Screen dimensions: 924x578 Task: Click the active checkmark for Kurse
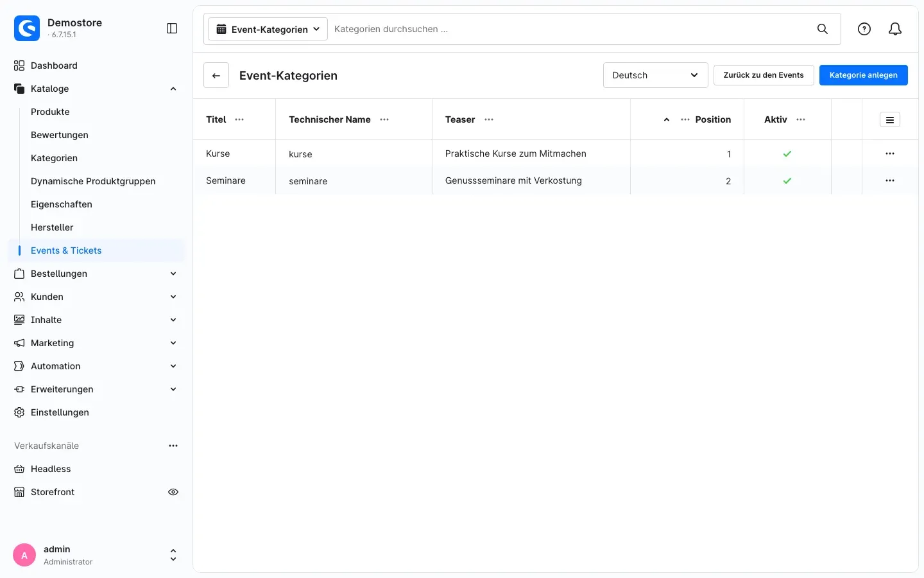787,153
